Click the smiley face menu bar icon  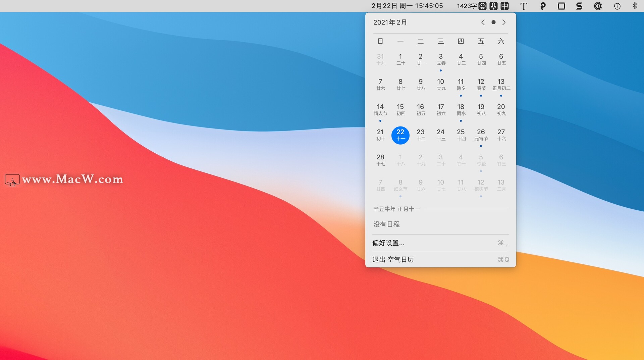pos(482,6)
